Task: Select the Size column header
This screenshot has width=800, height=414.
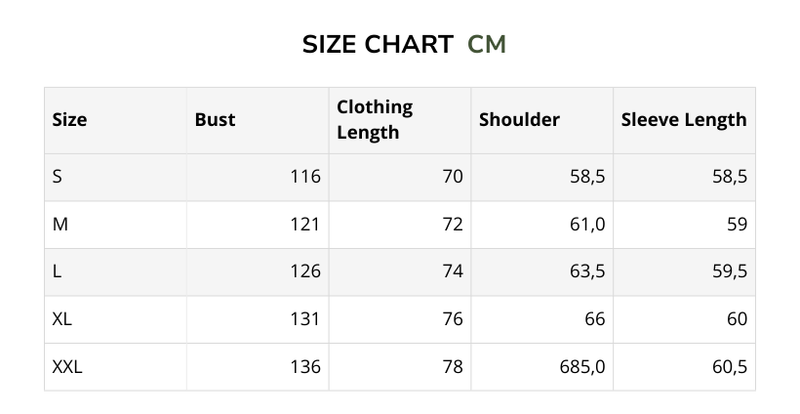Action: tap(69, 120)
